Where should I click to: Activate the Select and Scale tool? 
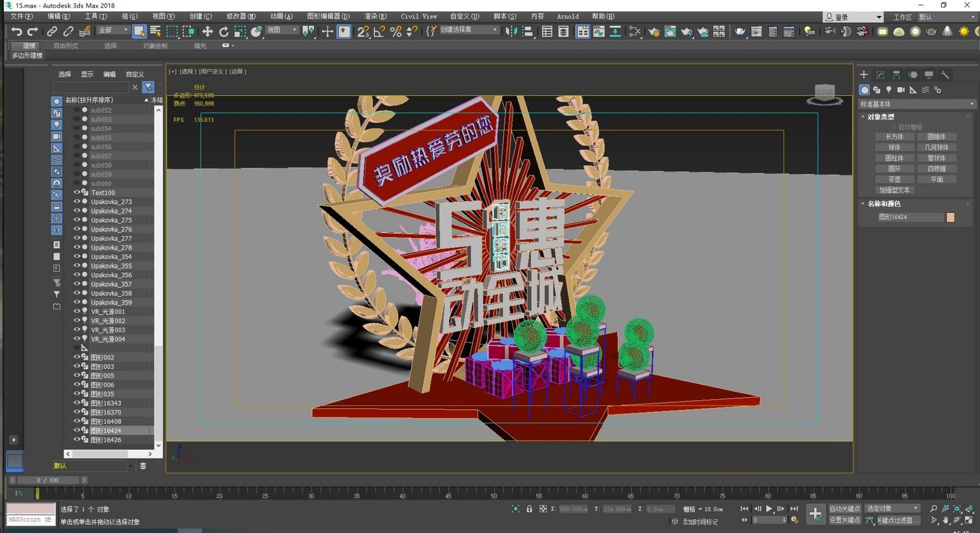(240, 32)
